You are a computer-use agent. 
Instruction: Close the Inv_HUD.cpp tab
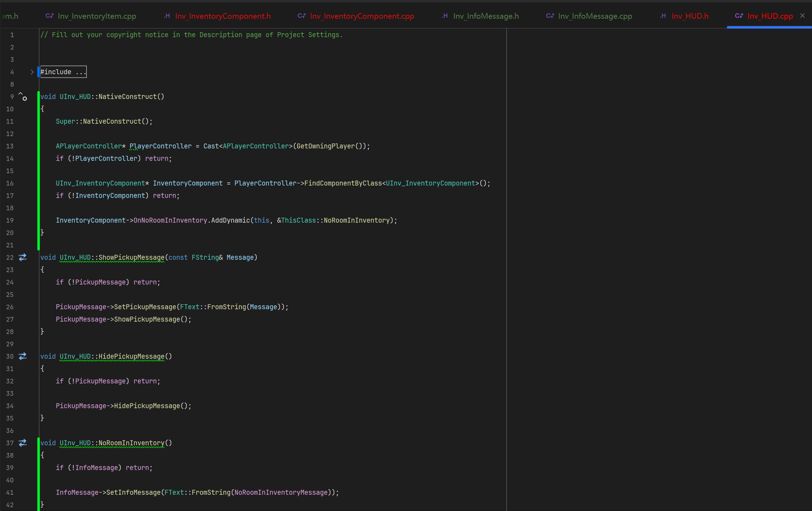pos(802,16)
